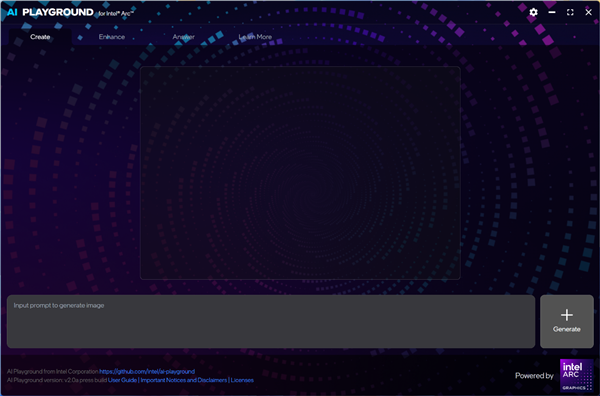Click the empty image preview panel
Viewport: 600px width, 396px height.
pos(300,173)
